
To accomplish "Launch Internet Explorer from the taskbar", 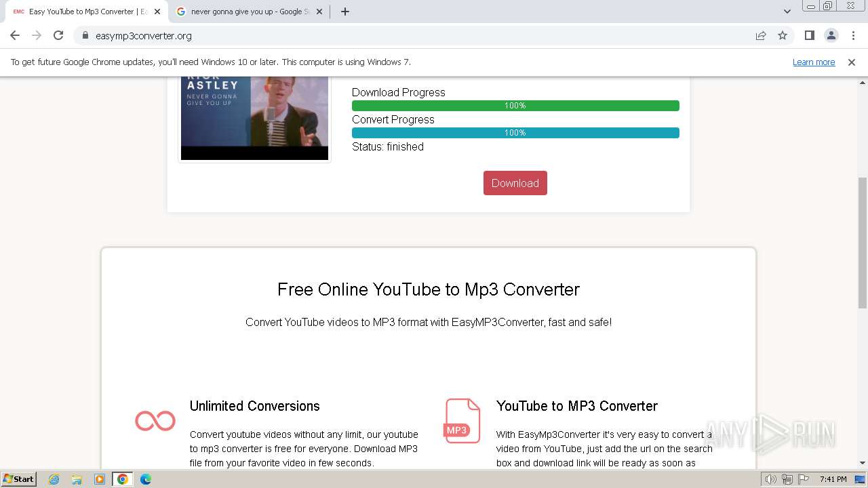I will tap(54, 479).
